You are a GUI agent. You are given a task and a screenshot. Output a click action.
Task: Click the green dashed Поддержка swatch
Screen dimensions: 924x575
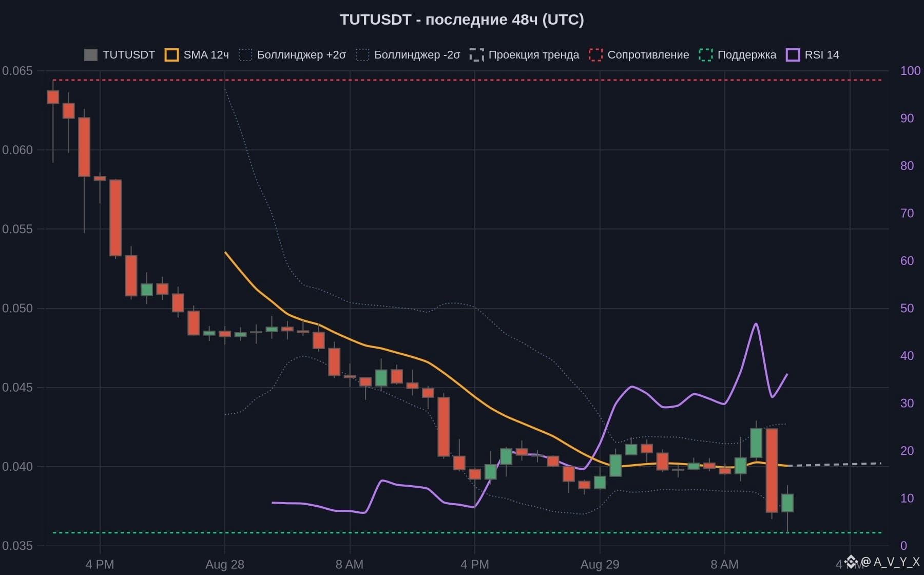tap(706, 55)
